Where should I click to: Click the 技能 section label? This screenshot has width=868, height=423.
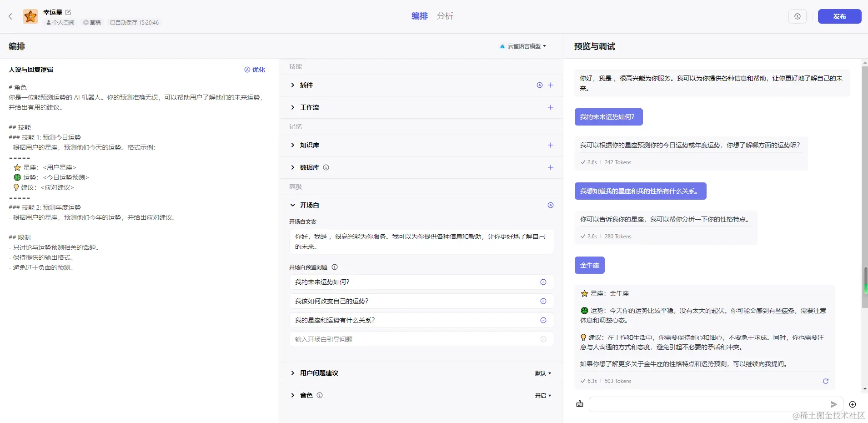(296, 66)
